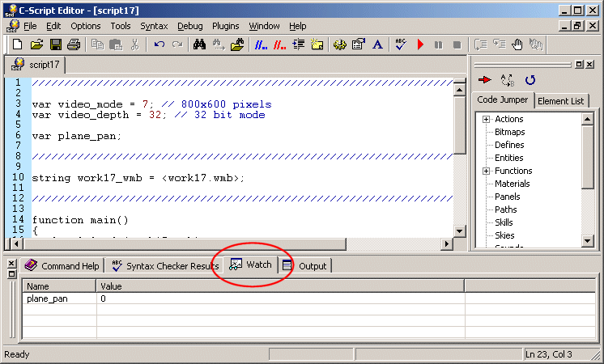Screen dimensions: 604x364
Task: Click the Print icon in toolbar
Action: coord(74,44)
